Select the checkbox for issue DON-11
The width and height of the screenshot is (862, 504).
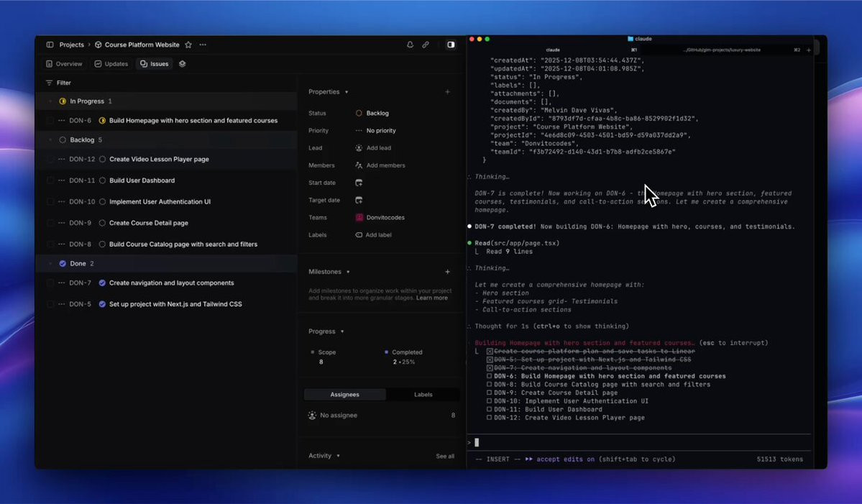tap(50, 180)
